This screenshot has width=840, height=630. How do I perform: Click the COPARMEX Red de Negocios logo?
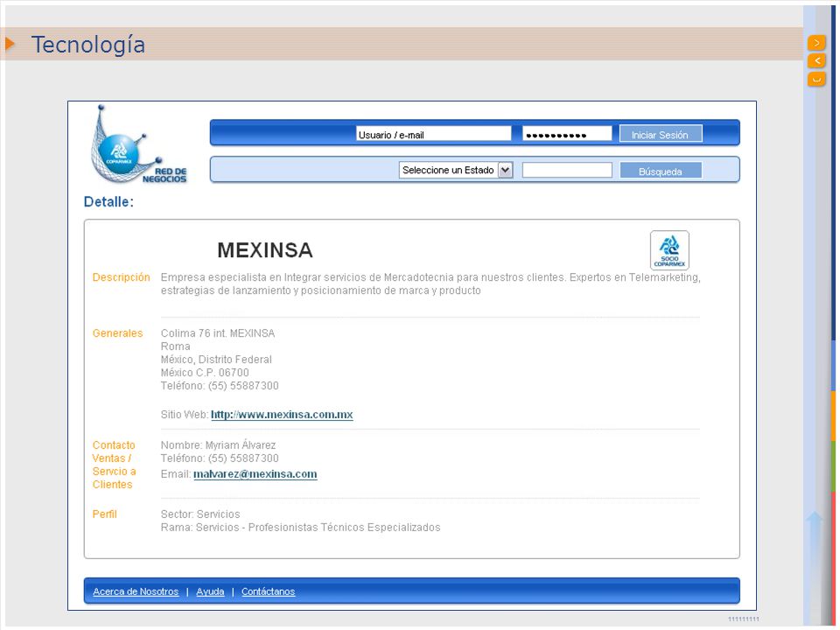(x=138, y=145)
